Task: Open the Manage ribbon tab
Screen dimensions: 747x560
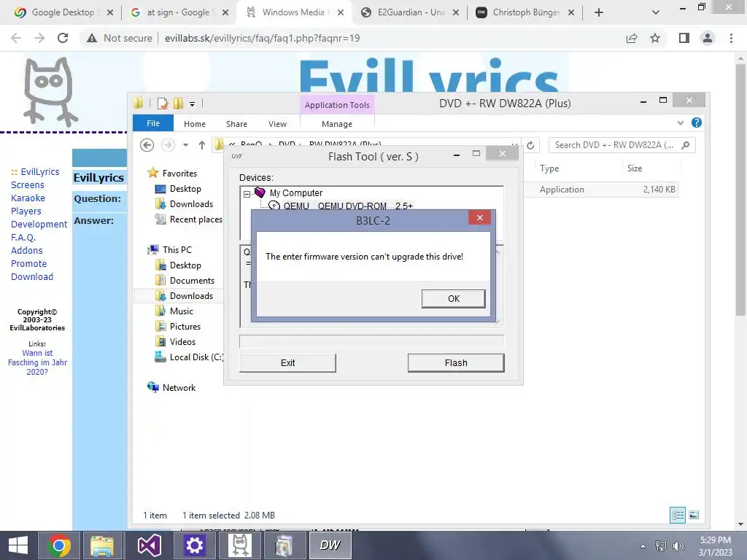Action: point(337,124)
